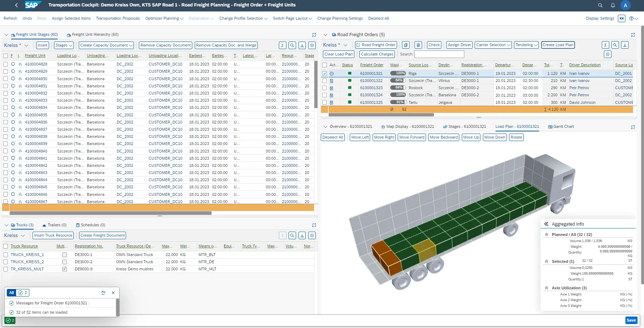Toggle the side panel icon next to Display Settings
This screenshot has height=328, width=644.
[621, 18]
